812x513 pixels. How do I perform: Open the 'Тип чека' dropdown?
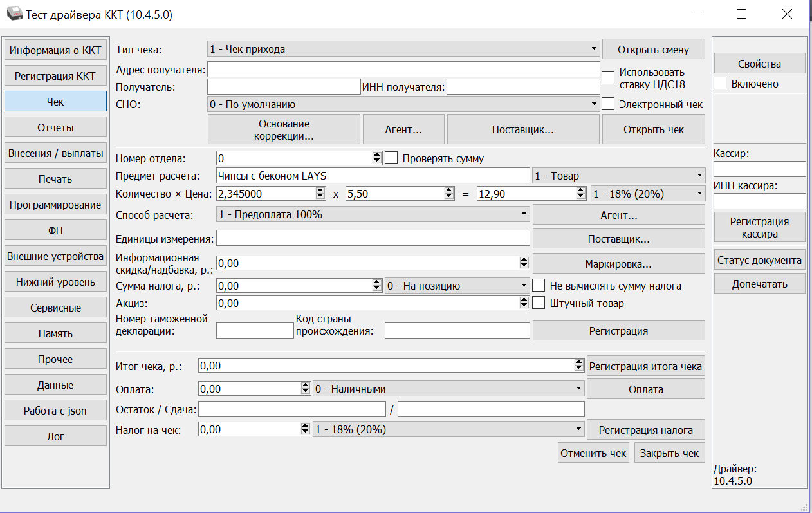[403, 49]
